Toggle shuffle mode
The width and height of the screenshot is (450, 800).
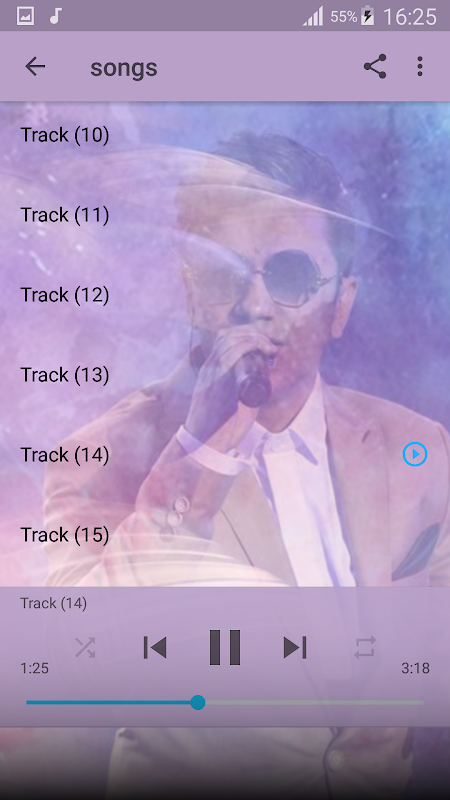click(85, 647)
